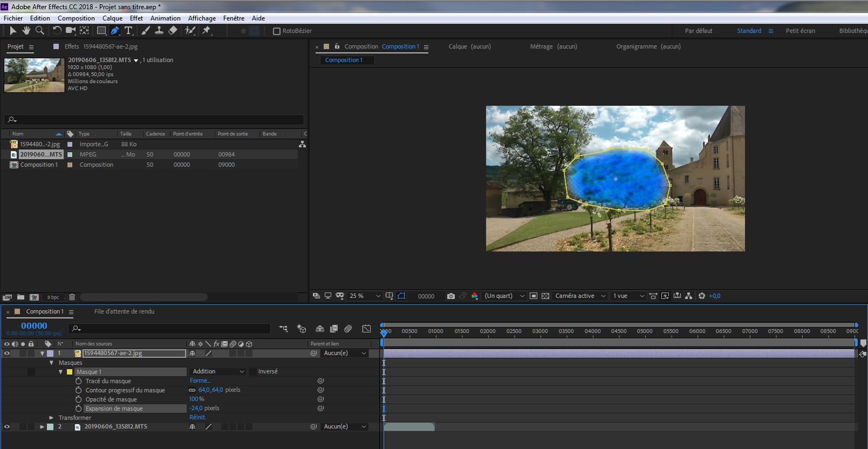Screen dimensions: 868x449
Task: Select the Puppet Pin tool
Action: [x=207, y=31]
